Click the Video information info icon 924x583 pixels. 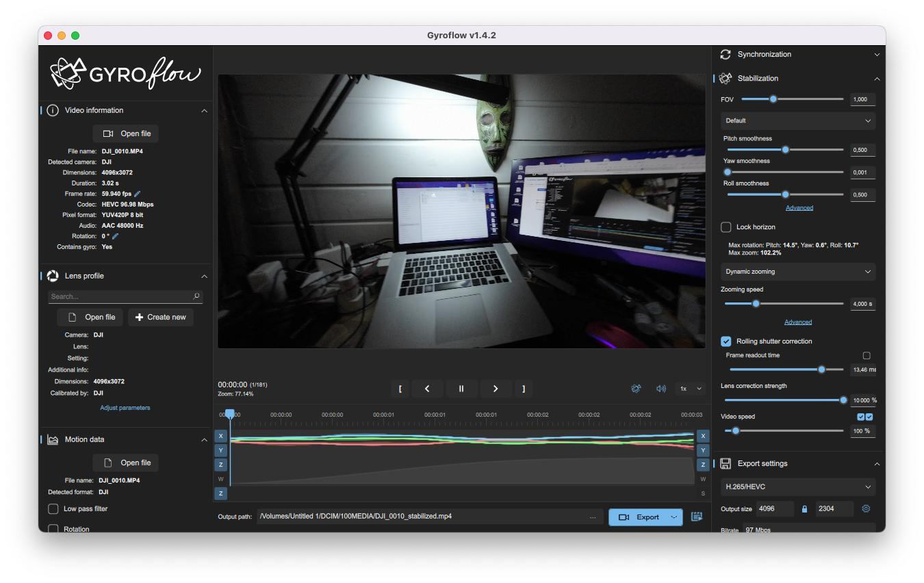coord(53,110)
